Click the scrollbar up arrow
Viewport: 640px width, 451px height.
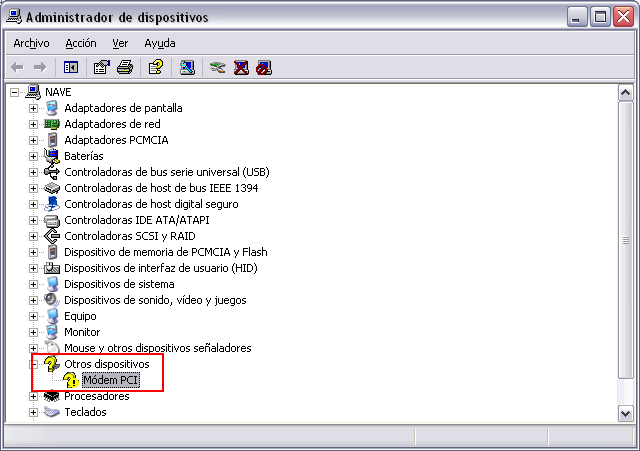tap(625, 93)
